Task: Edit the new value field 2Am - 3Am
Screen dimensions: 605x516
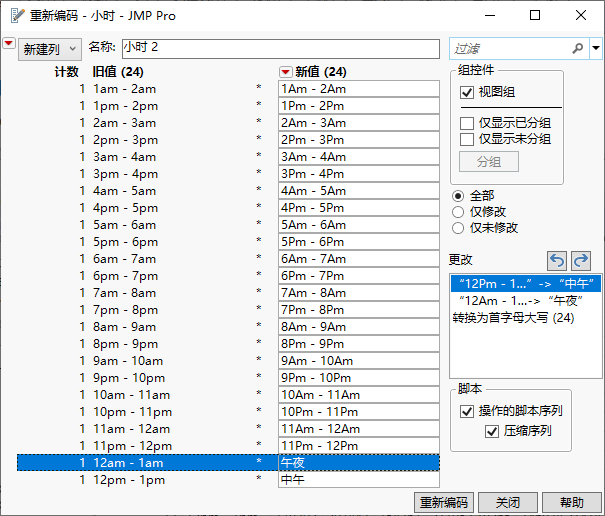Action: point(359,123)
